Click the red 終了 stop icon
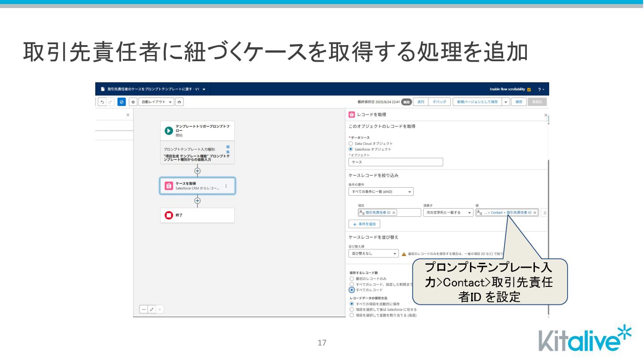The image size is (644, 362). tap(169, 215)
